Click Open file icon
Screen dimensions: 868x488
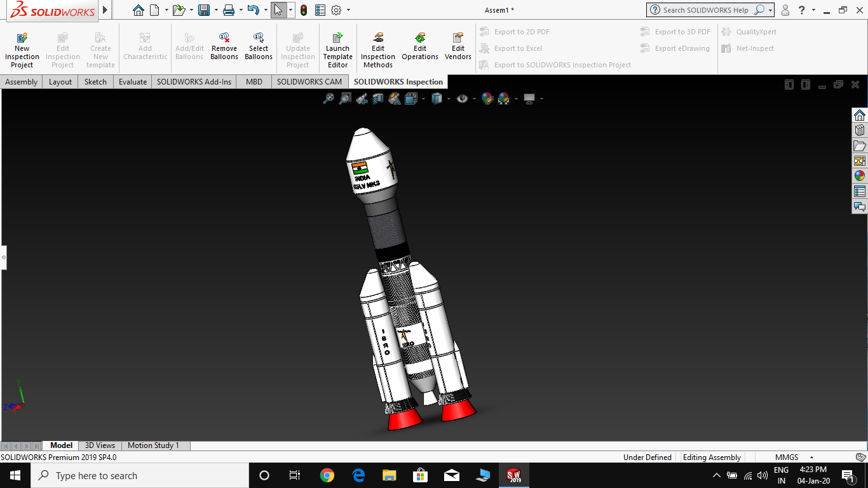(179, 10)
